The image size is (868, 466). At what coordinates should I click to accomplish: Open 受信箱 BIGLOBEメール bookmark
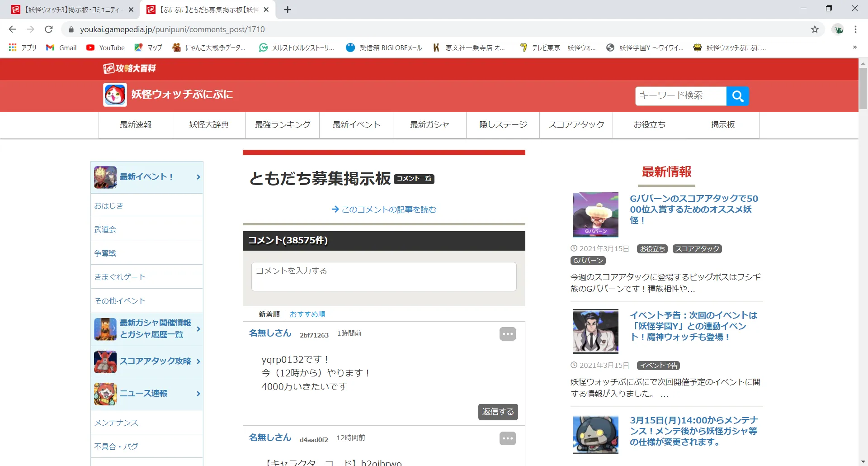click(384, 48)
